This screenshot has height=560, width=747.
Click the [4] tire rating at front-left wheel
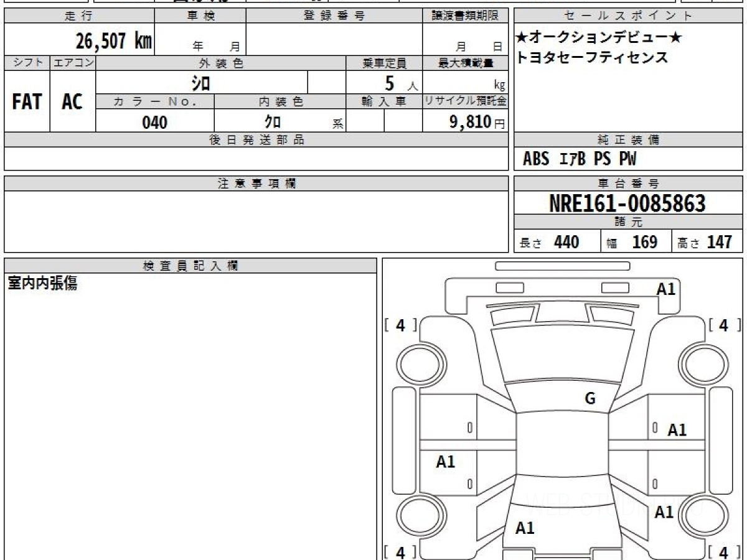click(x=401, y=325)
